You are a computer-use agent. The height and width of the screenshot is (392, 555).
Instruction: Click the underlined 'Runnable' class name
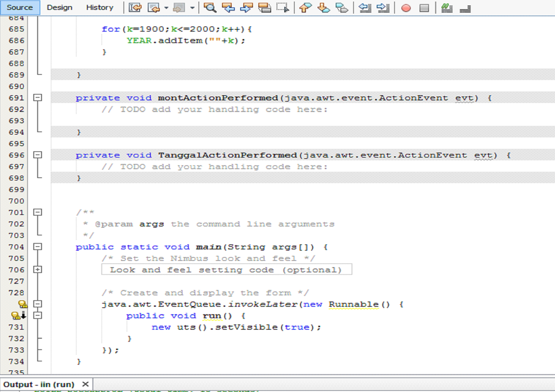pos(353,304)
